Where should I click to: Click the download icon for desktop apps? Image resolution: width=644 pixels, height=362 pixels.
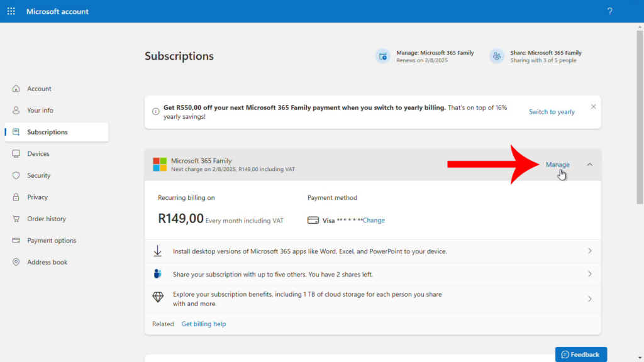[x=158, y=251]
